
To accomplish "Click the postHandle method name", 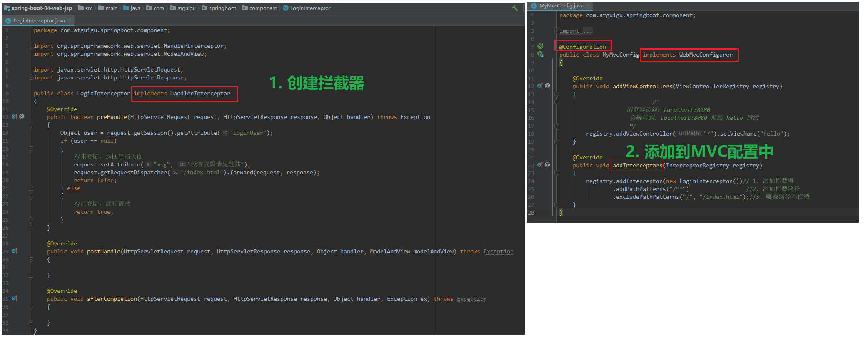I will (104, 251).
